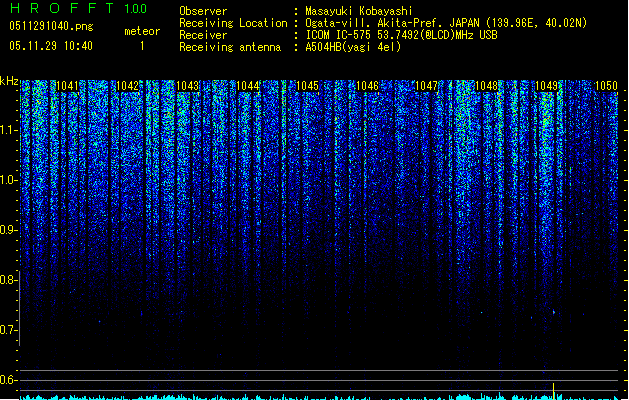
Task: Click the Receiver label
Action: pyautogui.click(x=203, y=35)
